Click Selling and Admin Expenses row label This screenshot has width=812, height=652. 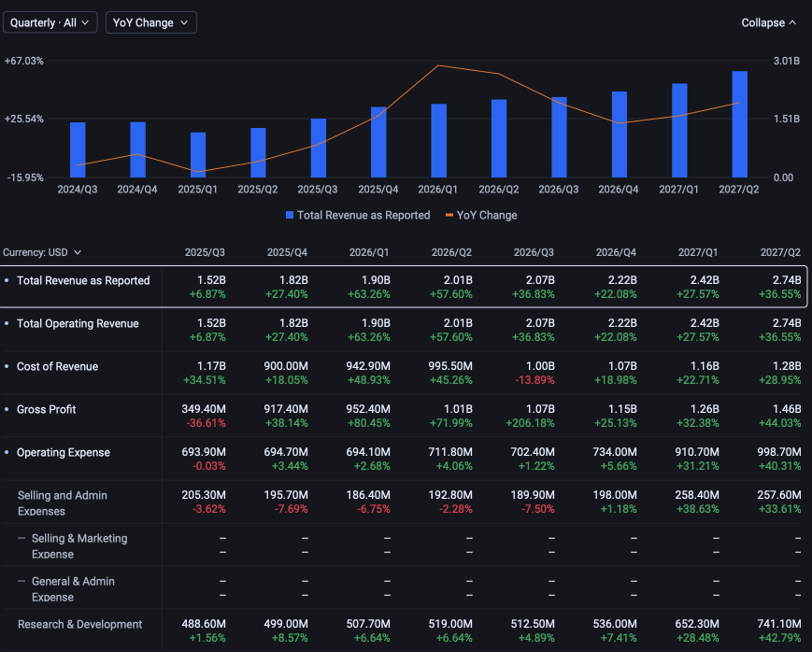(x=63, y=503)
